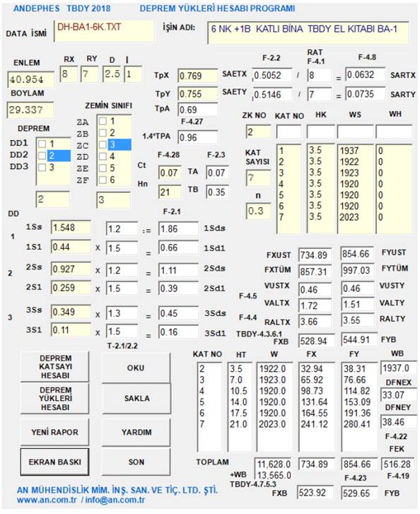
Task: Check the ZA soil class checkbox 1
Action: [103, 122]
